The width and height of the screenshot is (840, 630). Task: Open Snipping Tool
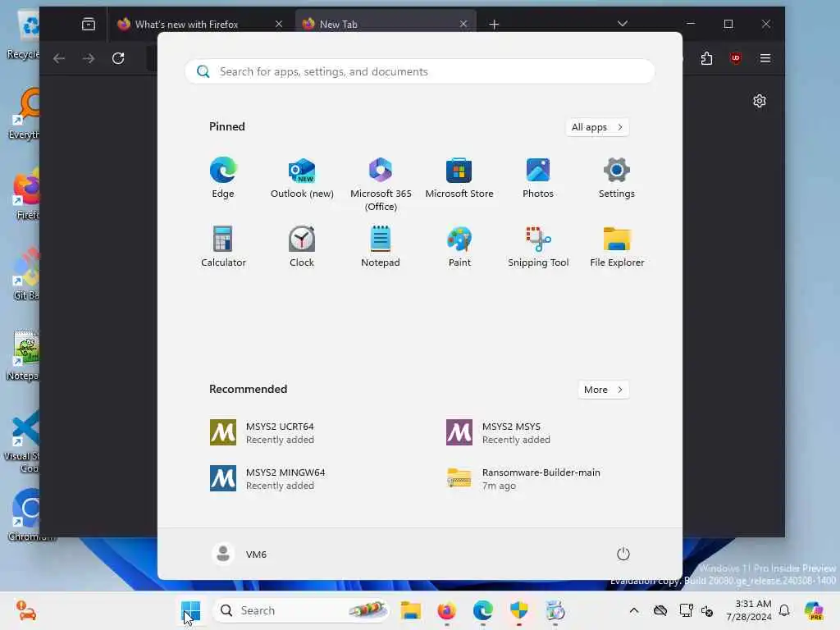point(538,246)
